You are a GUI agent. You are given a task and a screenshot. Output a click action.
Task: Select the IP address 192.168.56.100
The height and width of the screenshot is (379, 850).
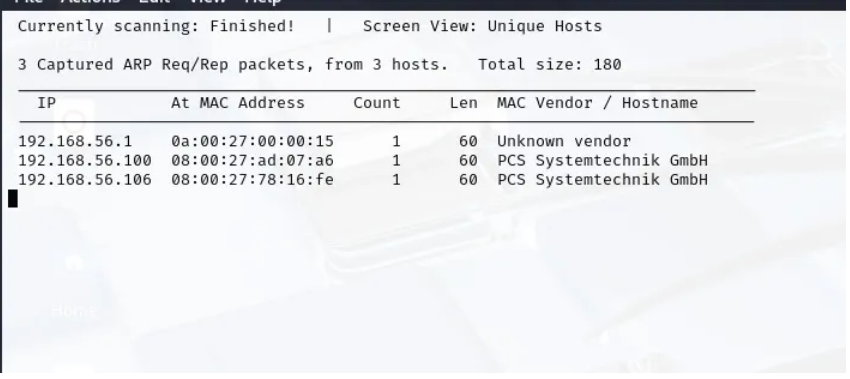[x=85, y=160]
